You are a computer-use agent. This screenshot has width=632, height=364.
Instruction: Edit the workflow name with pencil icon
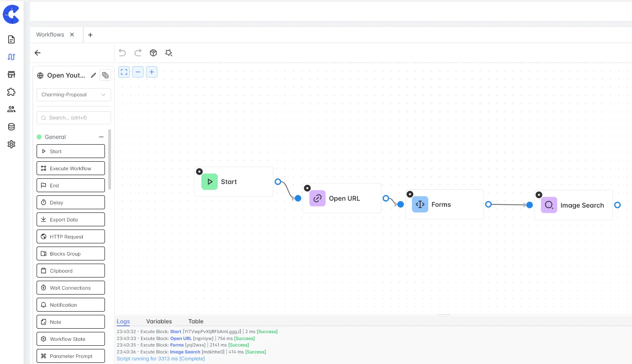click(94, 75)
